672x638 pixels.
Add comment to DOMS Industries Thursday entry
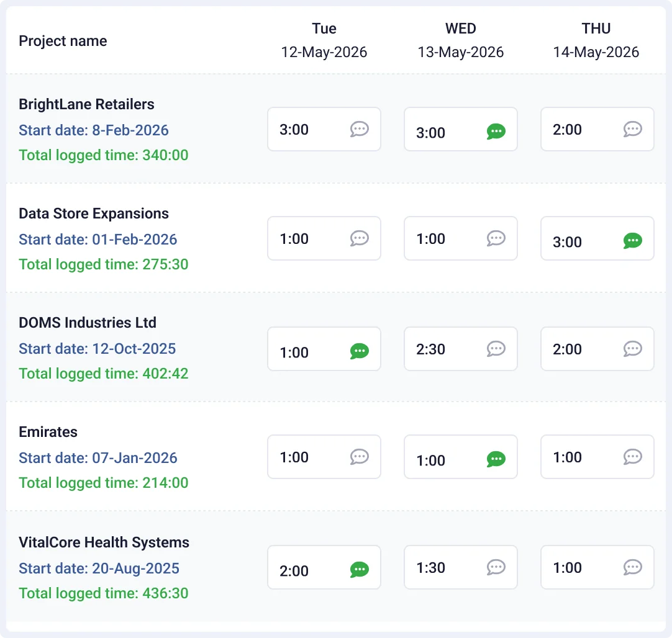[633, 349]
